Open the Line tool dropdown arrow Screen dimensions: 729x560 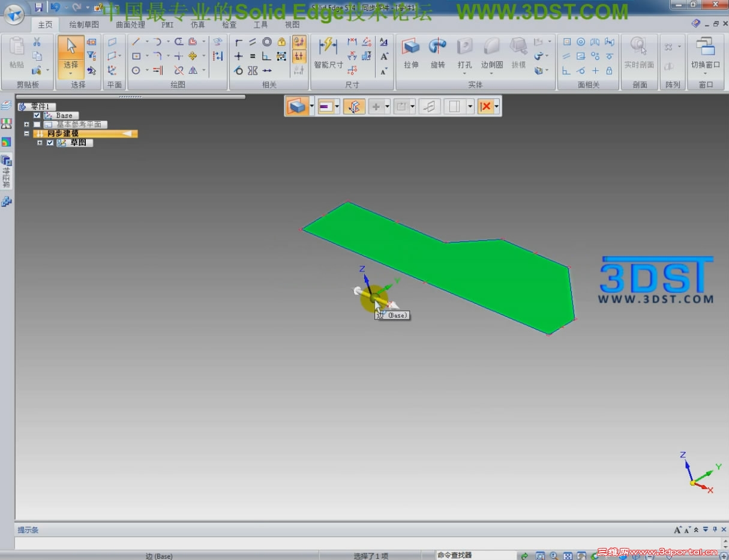(147, 42)
